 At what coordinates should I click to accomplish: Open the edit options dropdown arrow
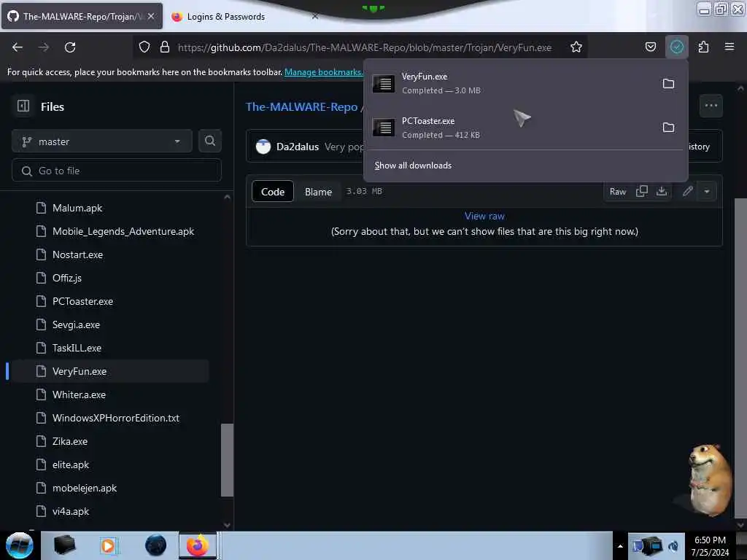[x=706, y=192]
